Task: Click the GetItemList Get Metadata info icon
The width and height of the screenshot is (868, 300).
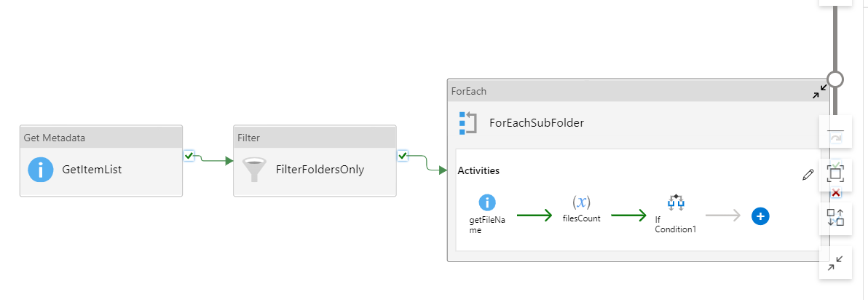Action: pos(40,170)
